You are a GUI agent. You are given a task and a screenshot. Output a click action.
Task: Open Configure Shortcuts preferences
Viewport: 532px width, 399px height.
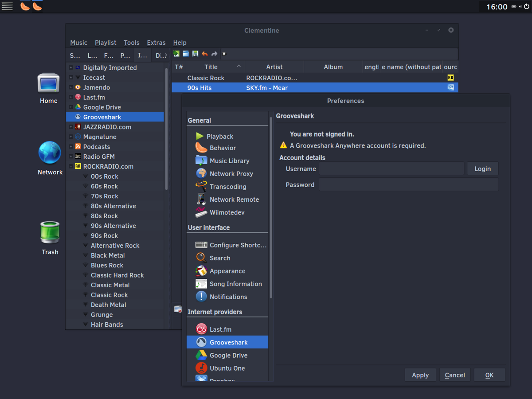(231, 245)
